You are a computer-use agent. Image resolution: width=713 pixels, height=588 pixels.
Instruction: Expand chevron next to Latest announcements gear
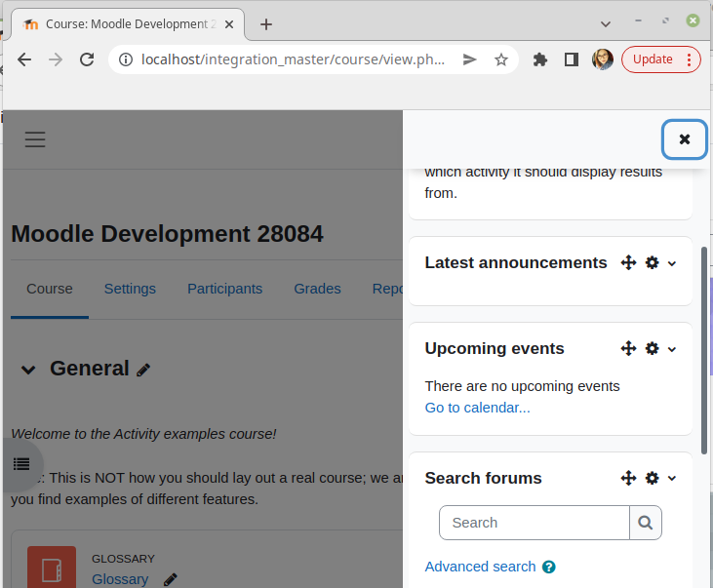pyautogui.click(x=672, y=263)
